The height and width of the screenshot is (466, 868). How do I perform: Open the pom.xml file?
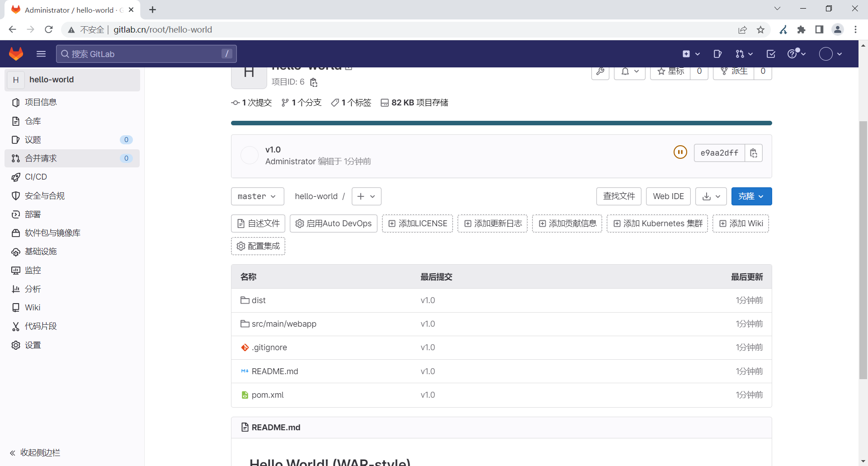click(x=268, y=395)
